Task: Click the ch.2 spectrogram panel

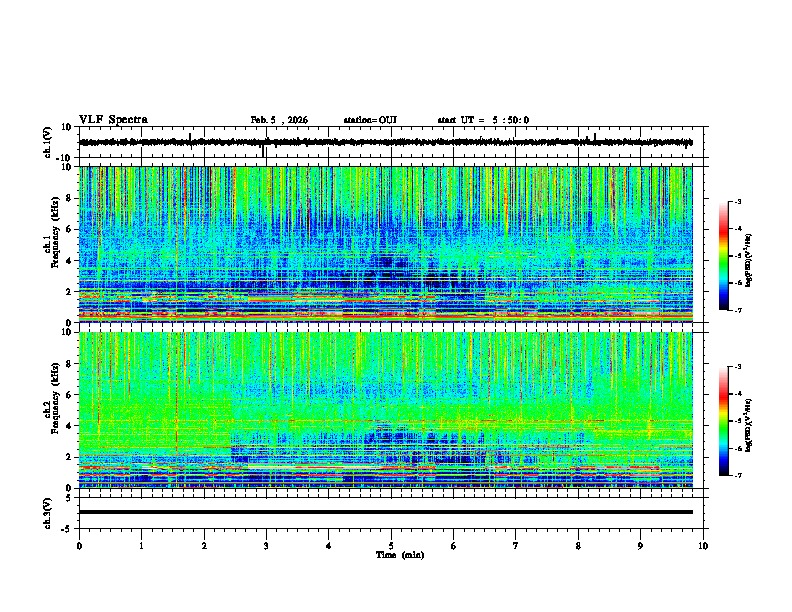Action: tap(386, 410)
